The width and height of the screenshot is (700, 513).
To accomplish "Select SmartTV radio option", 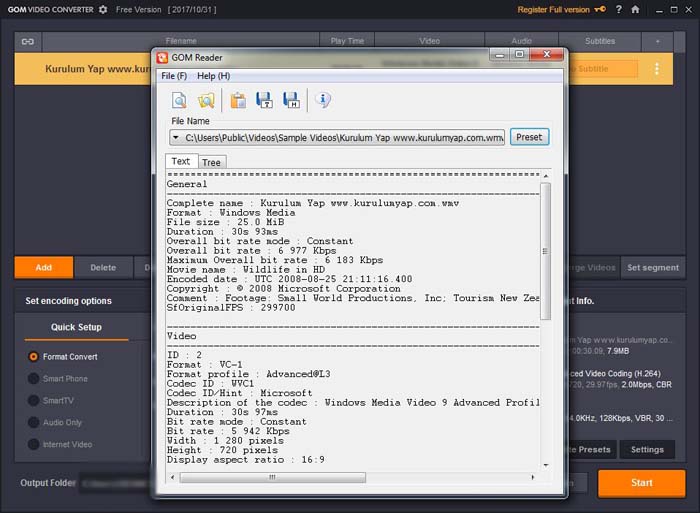I will click(33, 400).
